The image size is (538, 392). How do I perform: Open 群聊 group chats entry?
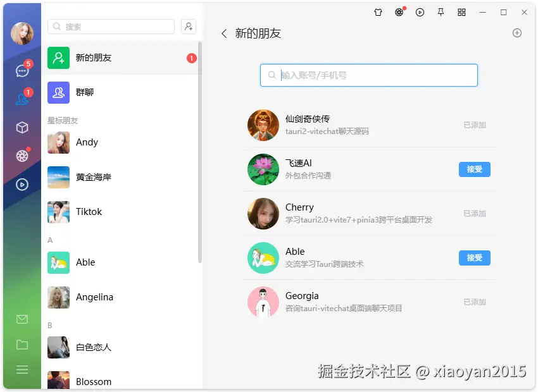120,92
